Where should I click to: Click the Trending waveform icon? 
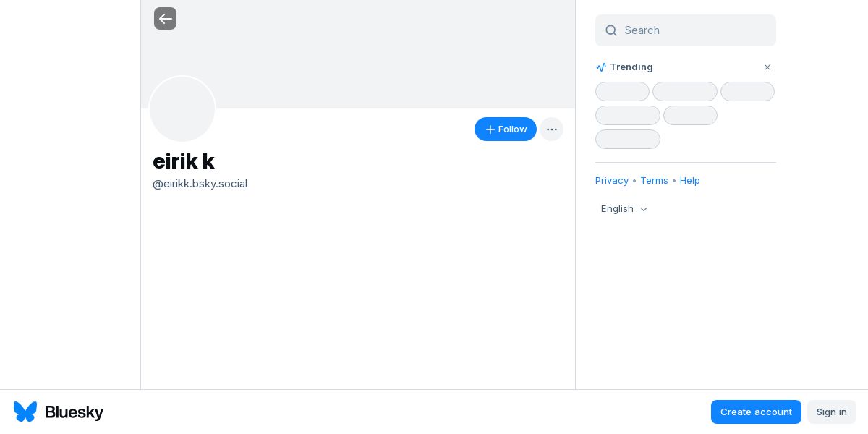click(x=601, y=67)
